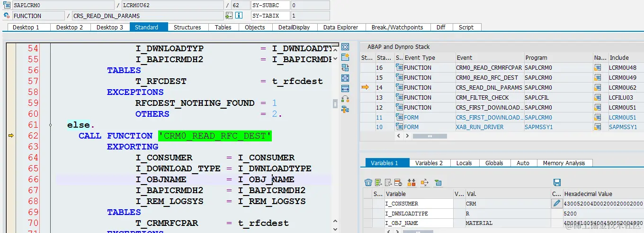Click the orange export arrow icon in Variables toolbar
Screen dimensions: 644x233
click(424, 183)
